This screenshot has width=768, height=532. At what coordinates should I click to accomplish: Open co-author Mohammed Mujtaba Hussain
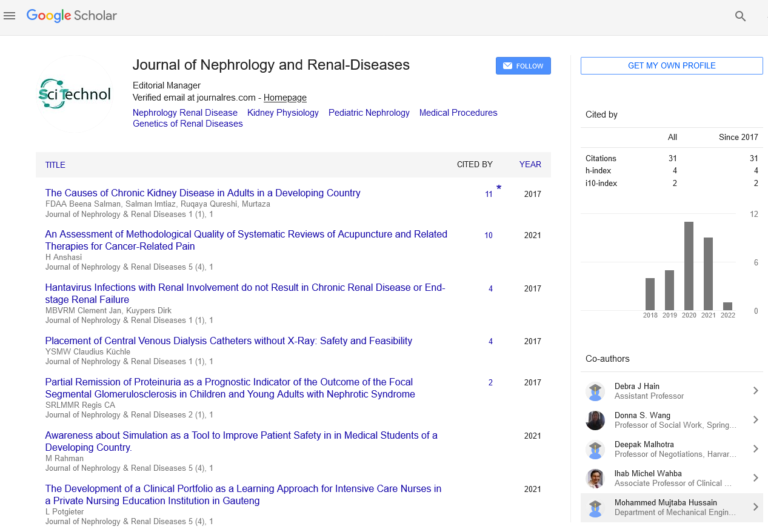click(666, 502)
